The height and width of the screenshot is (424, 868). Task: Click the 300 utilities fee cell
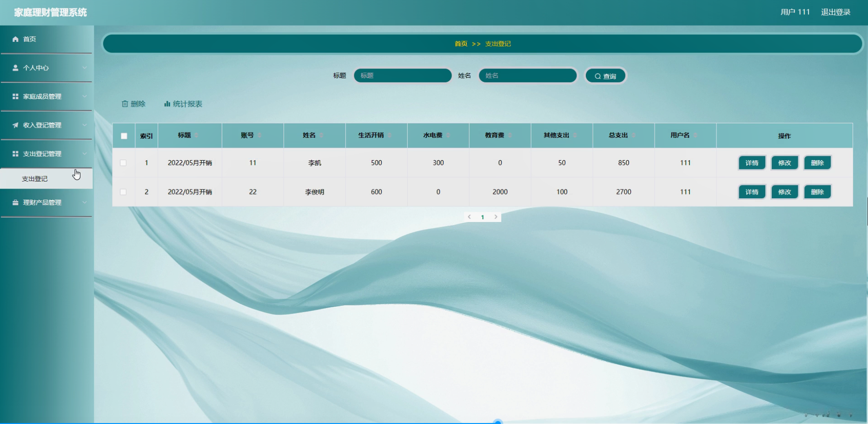pos(438,163)
